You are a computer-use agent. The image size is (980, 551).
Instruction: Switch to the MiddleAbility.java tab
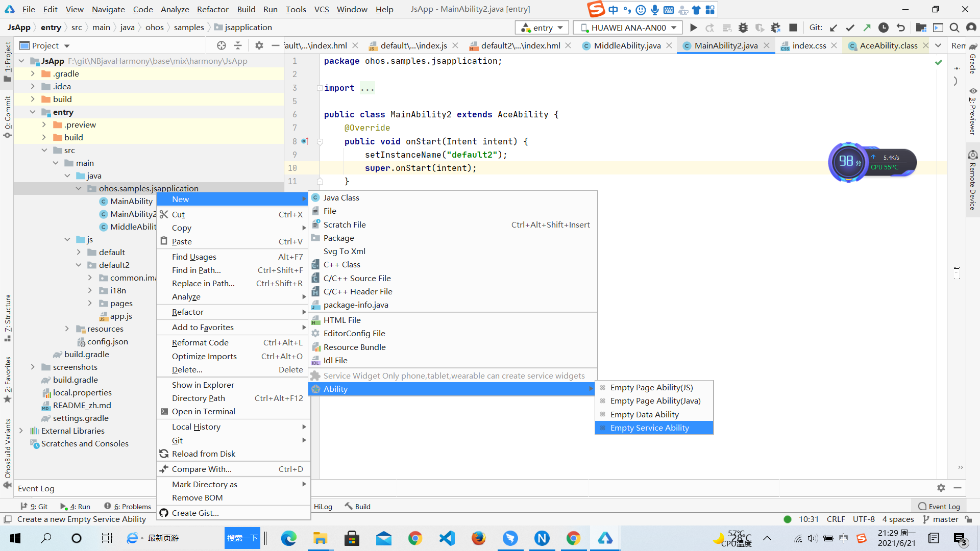[627, 45]
